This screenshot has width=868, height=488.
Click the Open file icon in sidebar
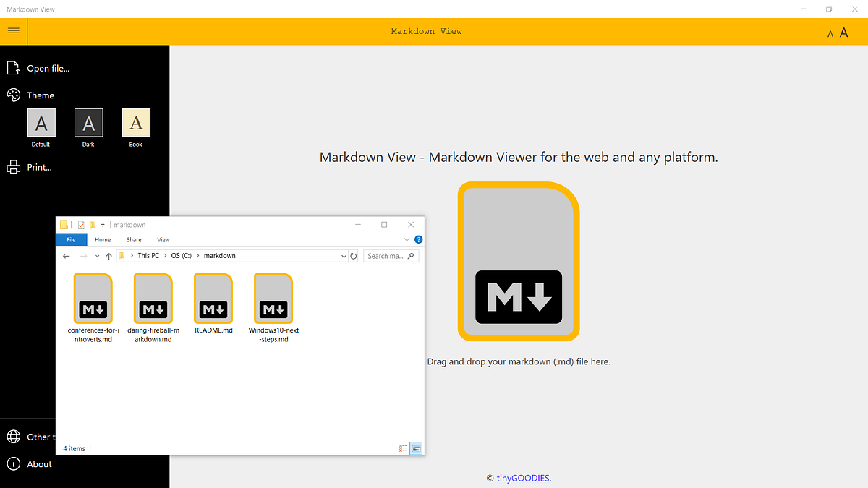pyautogui.click(x=12, y=67)
